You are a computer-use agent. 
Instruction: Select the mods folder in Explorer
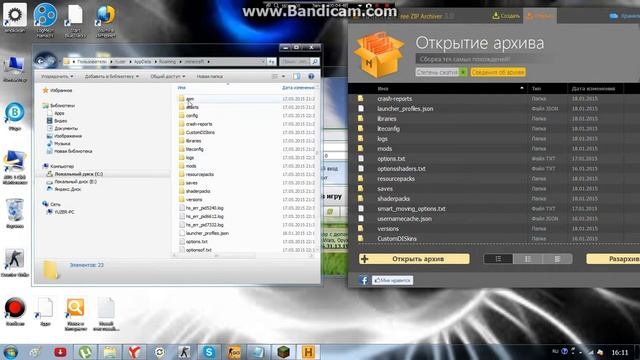(191, 166)
